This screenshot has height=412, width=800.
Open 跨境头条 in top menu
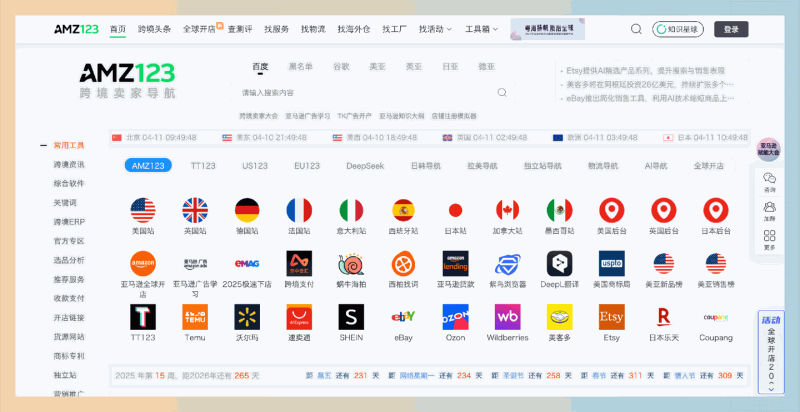154,29
